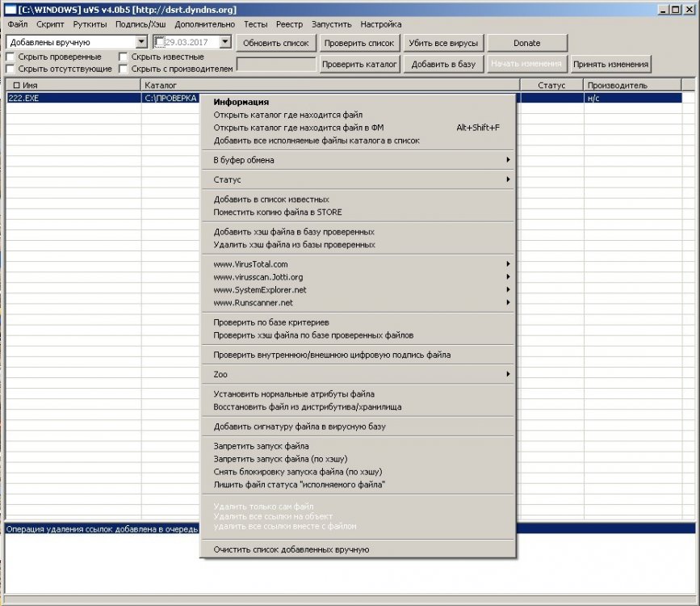Open the Скрипт menu
Image resolution: width=700 pixels, height=606 pixels.
click(50, 24)
